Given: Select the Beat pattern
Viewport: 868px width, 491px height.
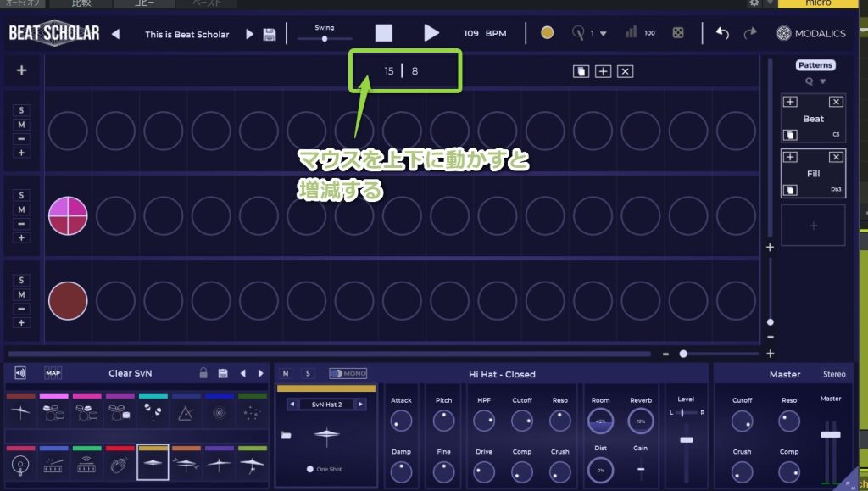Looking at the screenshot, I should coord(813,119).
